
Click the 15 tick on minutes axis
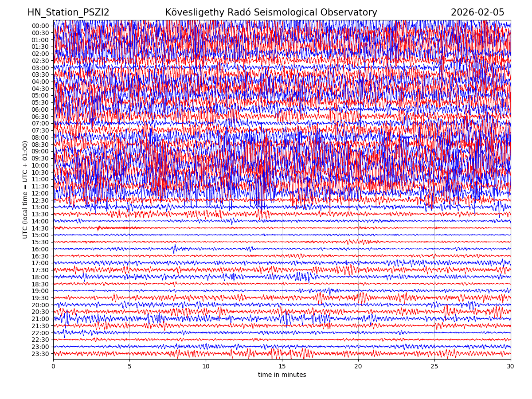pyautogui.click(x=282, y=366)
